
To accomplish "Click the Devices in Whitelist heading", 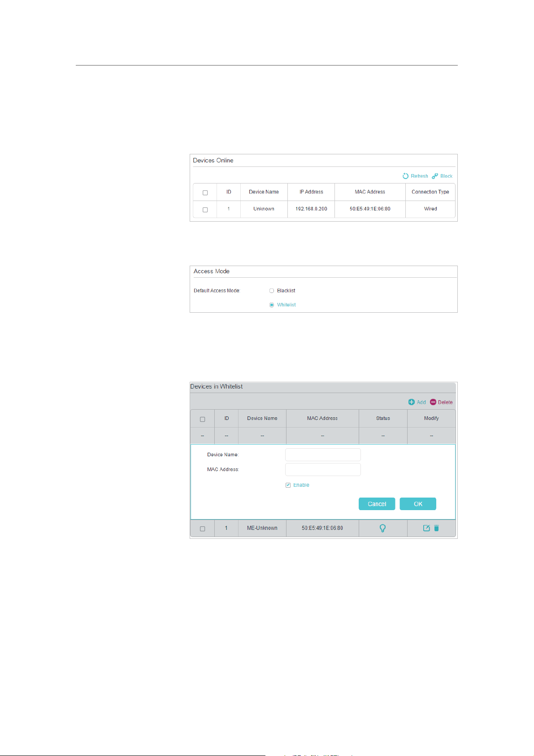I will 217,386.
